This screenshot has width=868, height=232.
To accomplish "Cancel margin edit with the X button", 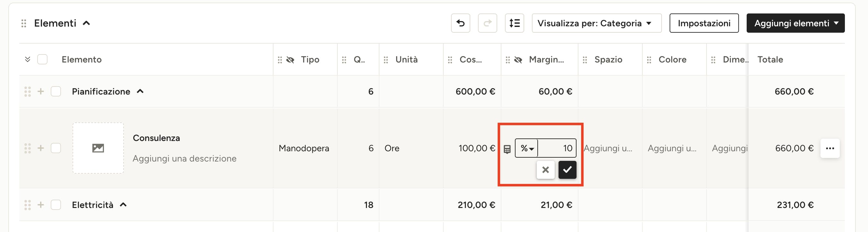I will [x=545, y=170].
